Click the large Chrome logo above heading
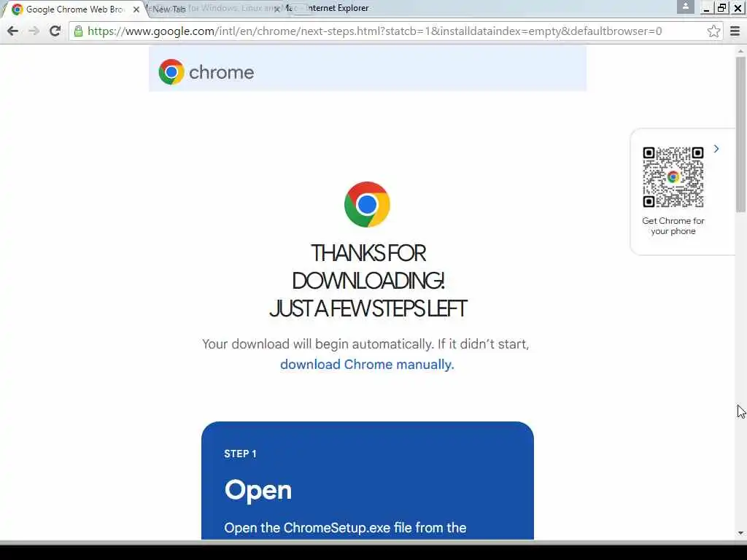This screenshot has width=747, height=560. 368,204
